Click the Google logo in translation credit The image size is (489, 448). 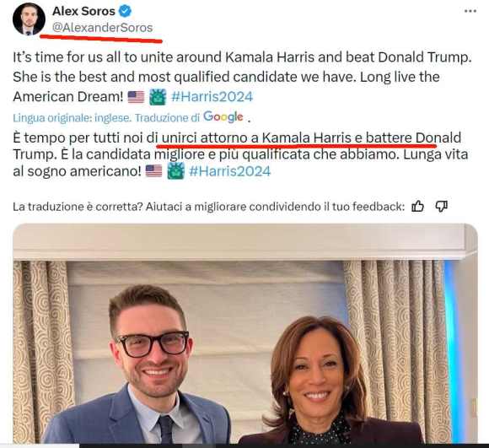coord(223,117)
